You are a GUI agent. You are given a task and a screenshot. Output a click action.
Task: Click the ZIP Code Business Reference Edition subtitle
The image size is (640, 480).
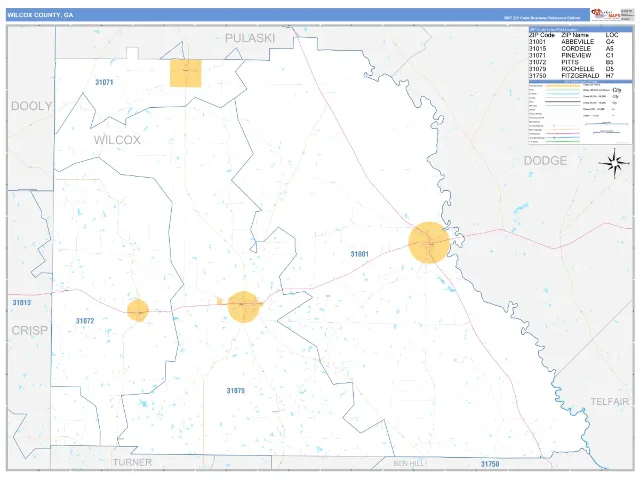point(542,18)
